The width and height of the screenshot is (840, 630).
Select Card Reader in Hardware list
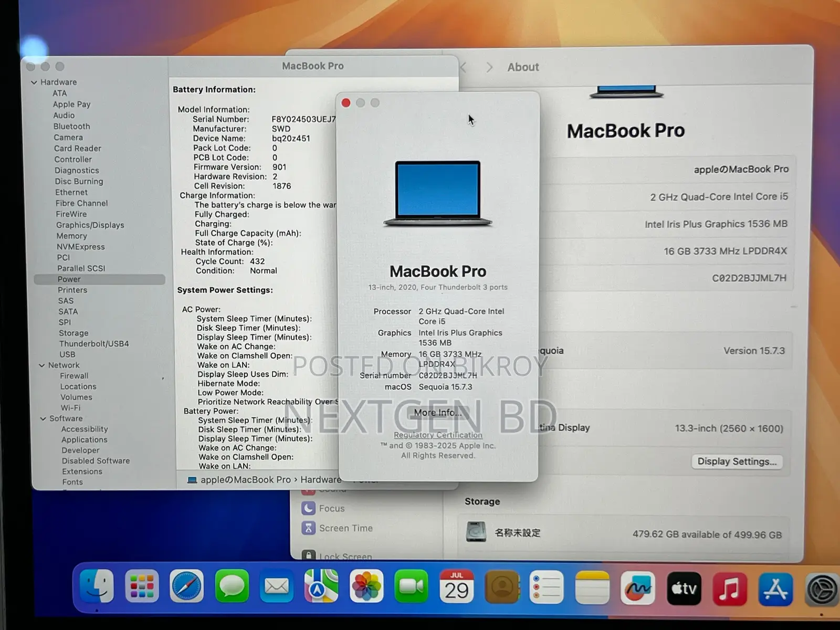77,149
